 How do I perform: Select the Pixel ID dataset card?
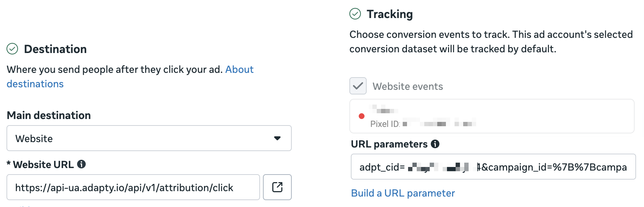[492, 116]
